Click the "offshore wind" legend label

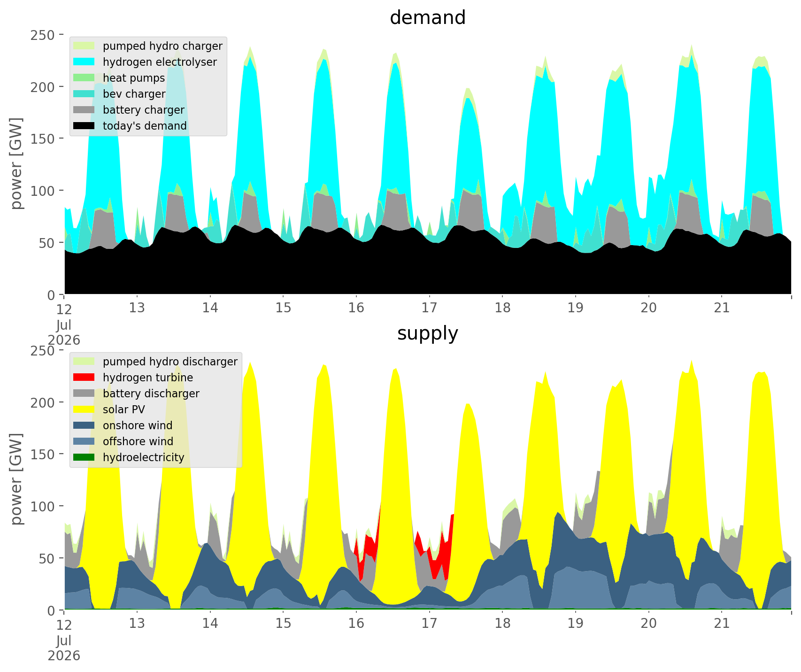tap(138, 442)
